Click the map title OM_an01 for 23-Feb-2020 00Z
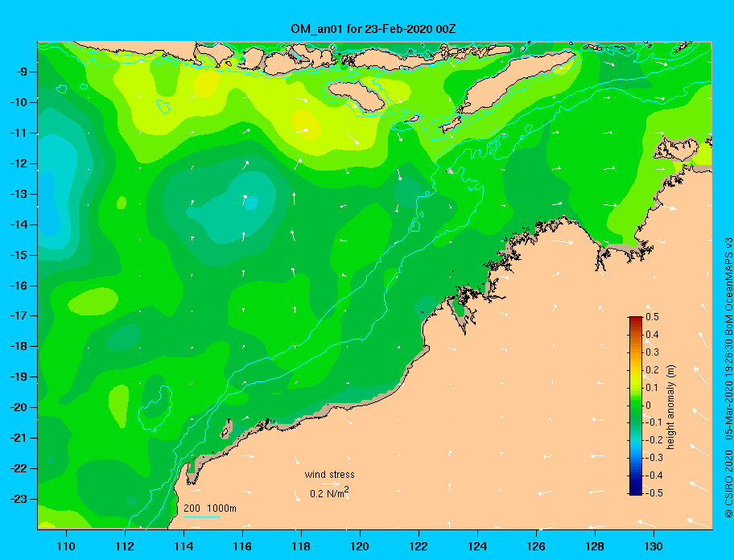734x560 pixels. coord(373,29)
